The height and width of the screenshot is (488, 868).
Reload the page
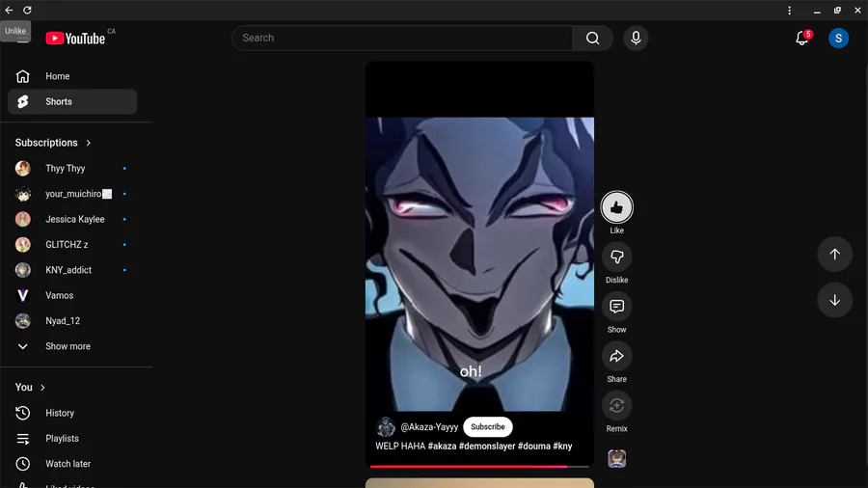(x=27, y=10)
